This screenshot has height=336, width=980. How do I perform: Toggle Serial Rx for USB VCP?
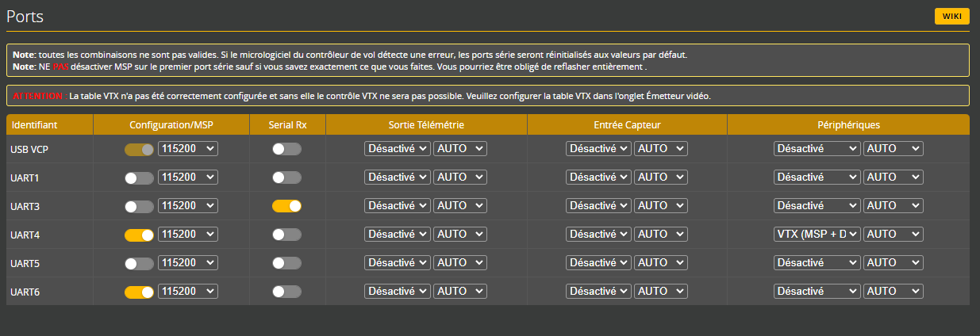[x=286, y=149]
